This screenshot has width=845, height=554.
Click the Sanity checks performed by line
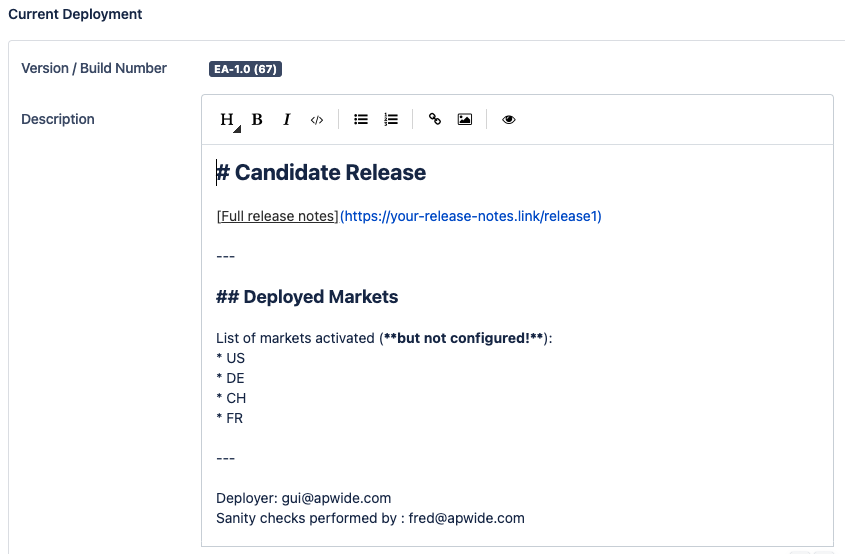pos(370,518)
